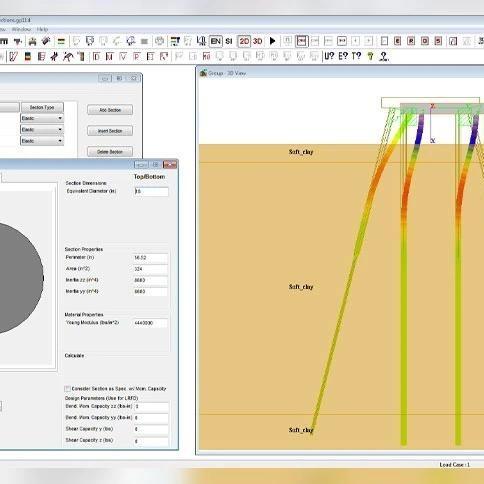Click the Shear Capacity y field
This screenshot has width=484, height=484.
pos(151,429)
